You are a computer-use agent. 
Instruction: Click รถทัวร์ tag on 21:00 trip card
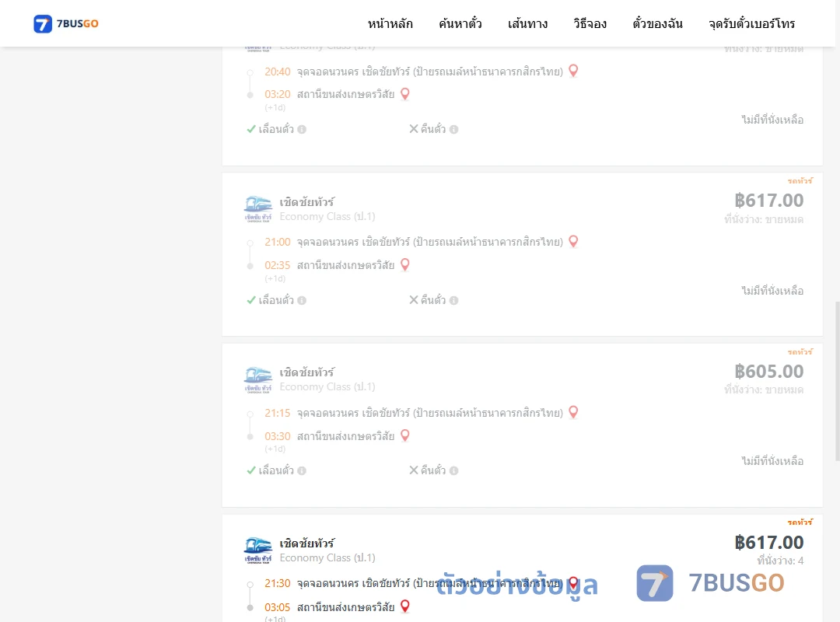(x=800, y=181)
